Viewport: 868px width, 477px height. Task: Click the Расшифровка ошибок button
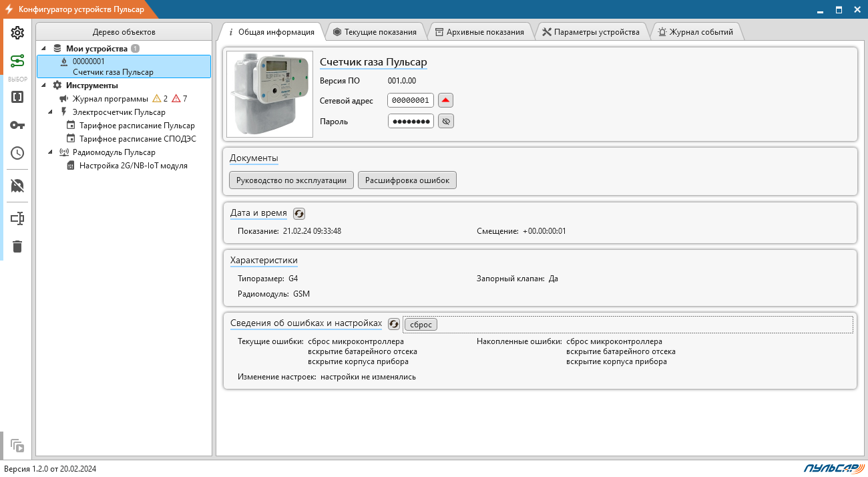(x=407, y=180)
